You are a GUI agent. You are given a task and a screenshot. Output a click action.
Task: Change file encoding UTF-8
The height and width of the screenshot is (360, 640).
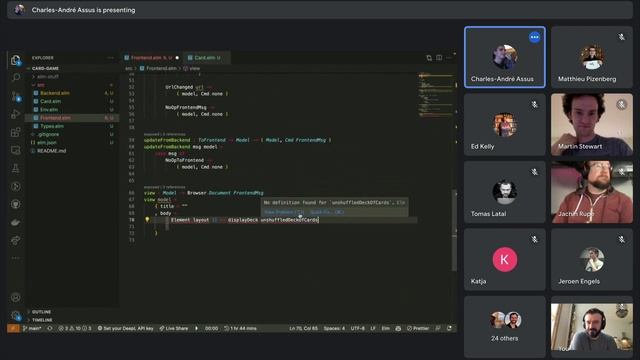tap(358, 328)
